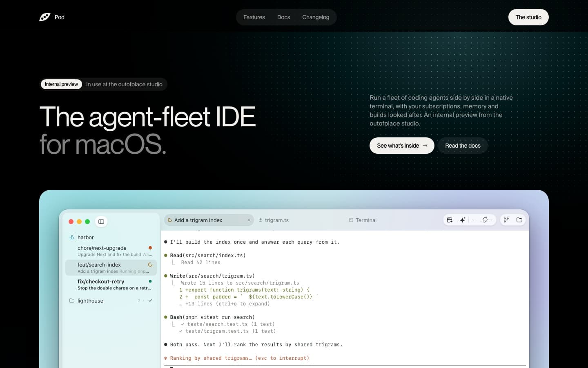Open the Changelog nav item

tap(316, 17)
